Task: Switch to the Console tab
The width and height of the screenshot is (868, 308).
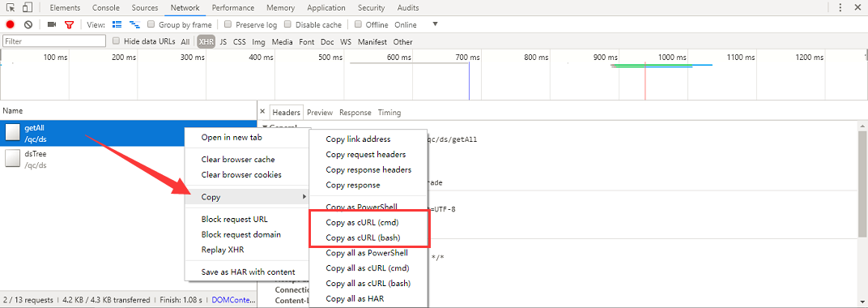Action: [x=106, y=8]
